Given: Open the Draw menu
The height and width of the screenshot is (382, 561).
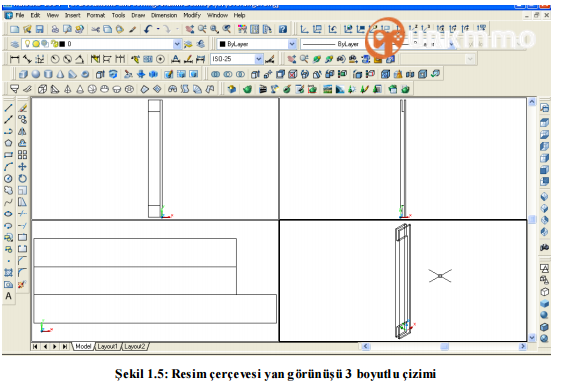Looking at the screenshot, I should 138,15.
